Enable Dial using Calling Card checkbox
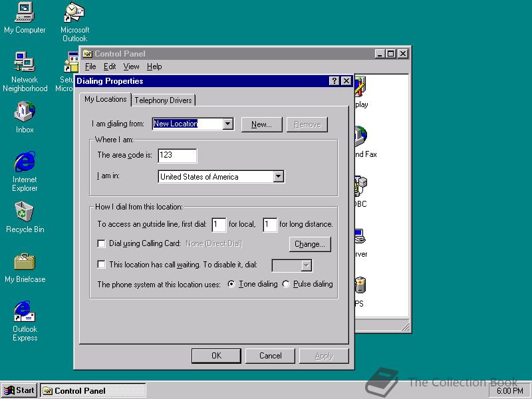Image resolution: width=532 pixels, height=399 pixels. (101, 243)
